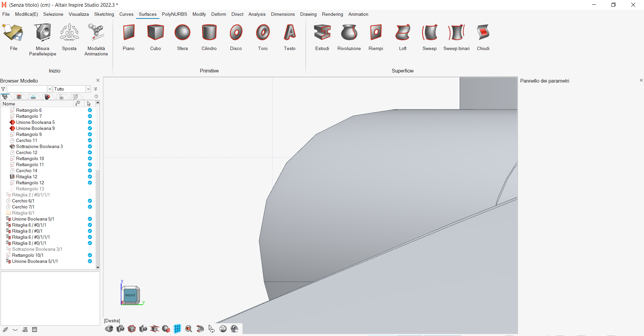Image resolution: width=644 pixels, height=336 pixels.
Task: Toggle visibility of Ritaglia 12
Action: (x=90, y=177)
